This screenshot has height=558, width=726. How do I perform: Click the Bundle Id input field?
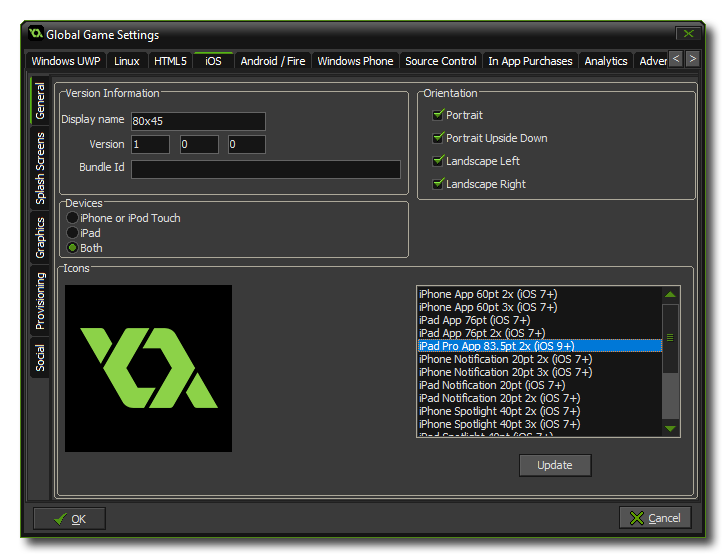[x=265, y=169]
